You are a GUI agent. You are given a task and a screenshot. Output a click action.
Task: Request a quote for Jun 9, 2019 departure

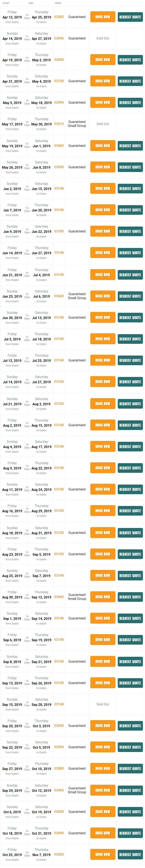[x=130, y=232]
